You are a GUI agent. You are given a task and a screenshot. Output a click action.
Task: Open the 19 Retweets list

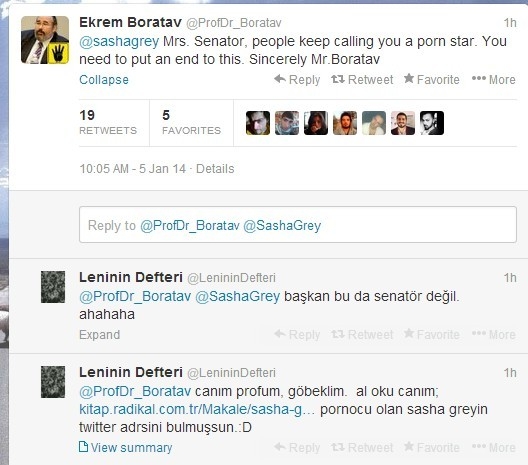tap(108, 122)
